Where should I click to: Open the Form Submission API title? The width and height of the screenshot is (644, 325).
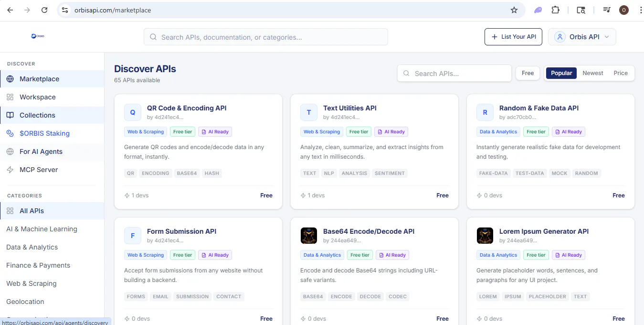181,231
